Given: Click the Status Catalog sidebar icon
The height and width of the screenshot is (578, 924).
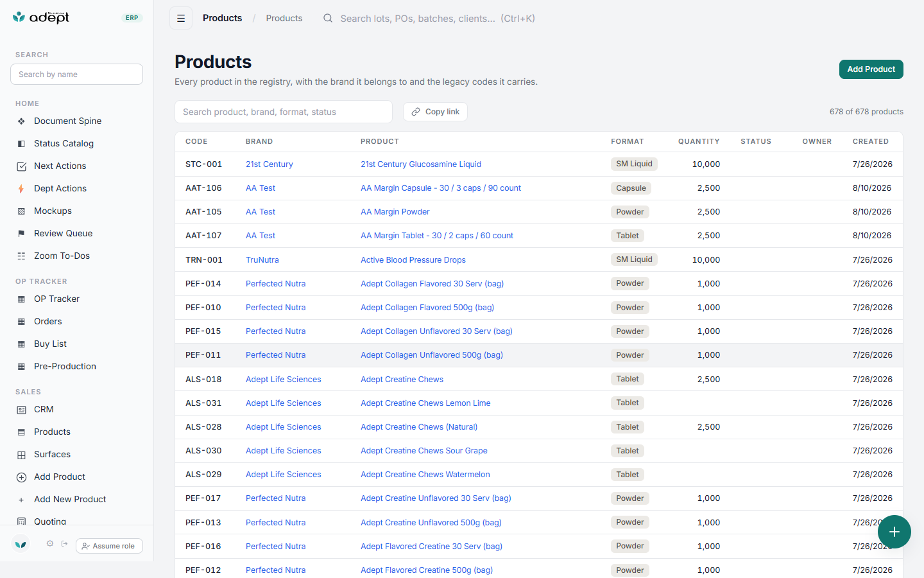Looking at the screenshot, I should [21, 143].
